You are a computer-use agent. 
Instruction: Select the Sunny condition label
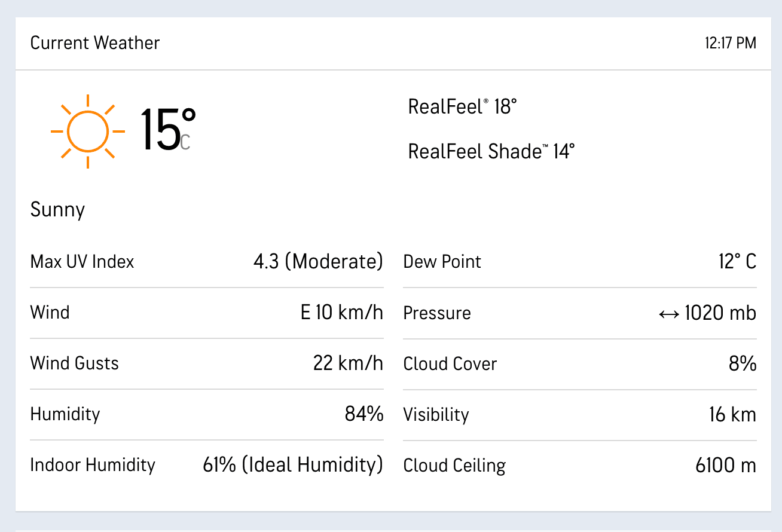pyautogui.click(x=57, y=210)
